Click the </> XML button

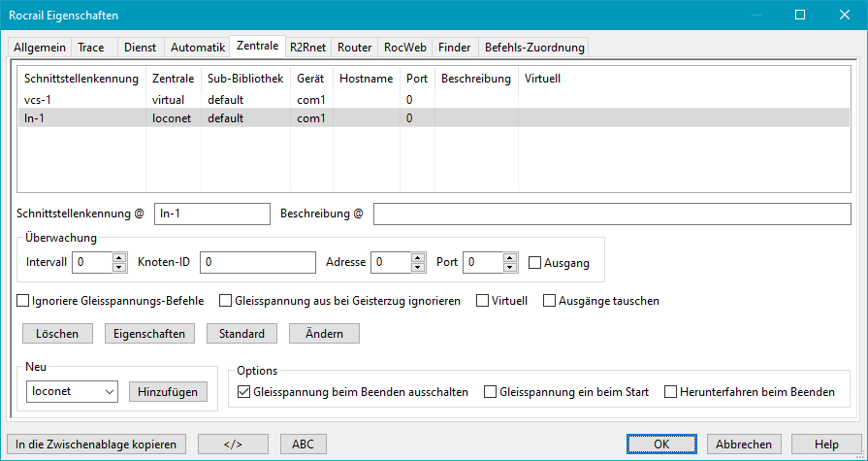[x=233, y=444]
